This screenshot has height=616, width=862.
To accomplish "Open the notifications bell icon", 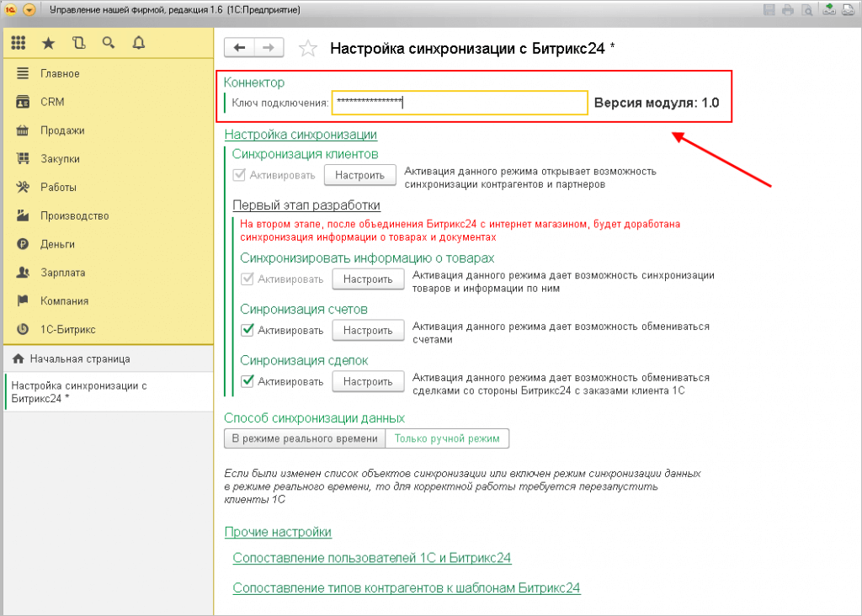I will pos(139,43).
